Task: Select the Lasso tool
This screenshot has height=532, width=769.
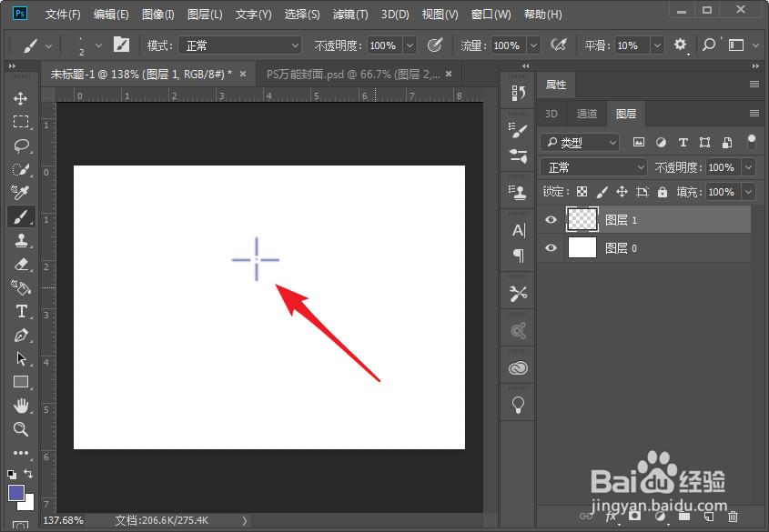Action: pyautogui.click(x=21, y=146)
